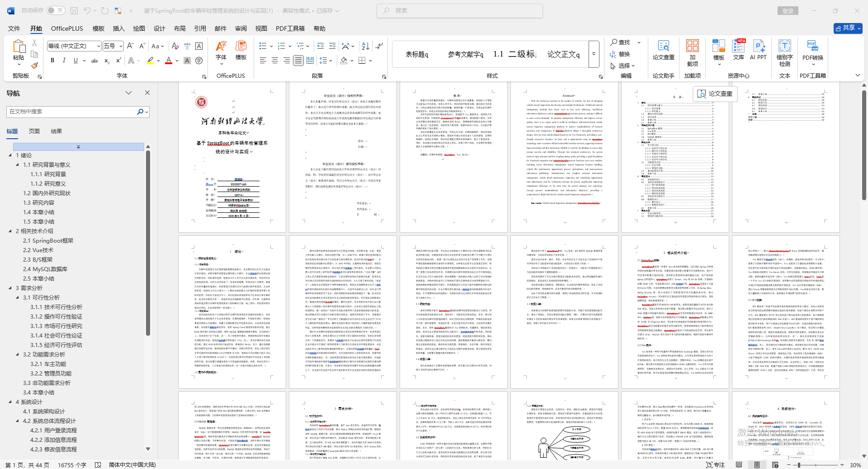This screenshot has height=469, width=868.
Task: Click the 替换 replace button
Action: tap(620, 54)
